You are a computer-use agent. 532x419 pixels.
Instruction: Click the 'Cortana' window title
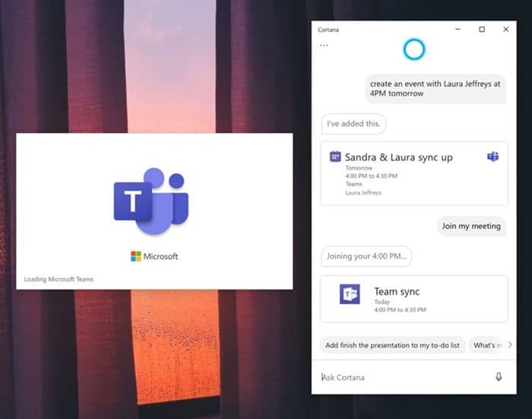point(328,30)
